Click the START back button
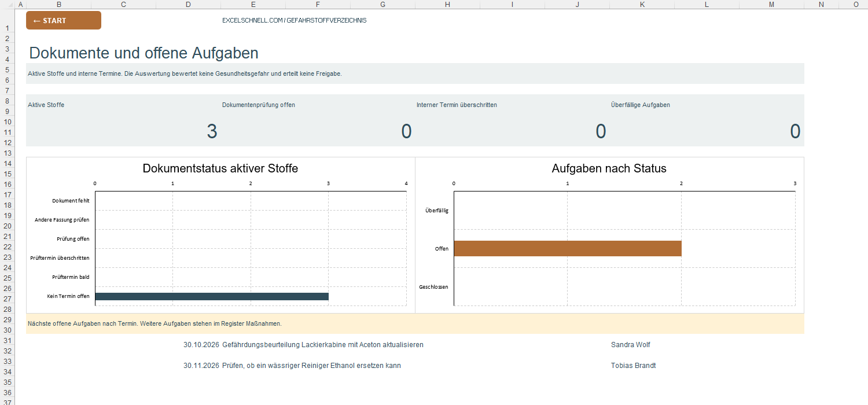 tap(64, 20)
